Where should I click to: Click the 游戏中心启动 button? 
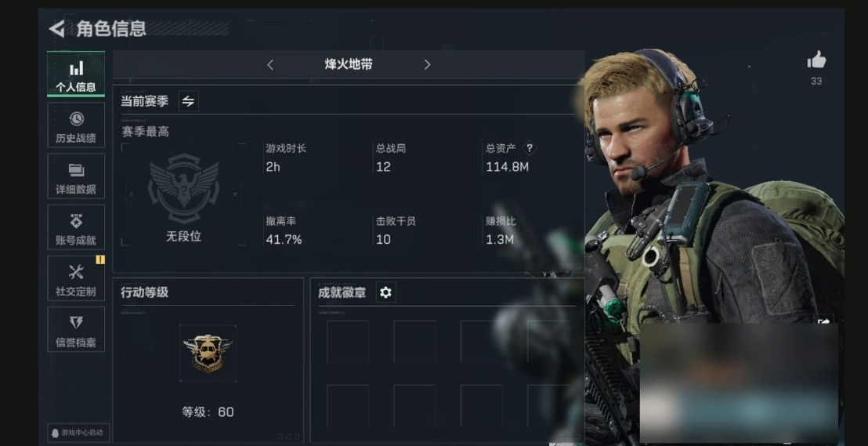pyautogui.click(x=78, y=433)
